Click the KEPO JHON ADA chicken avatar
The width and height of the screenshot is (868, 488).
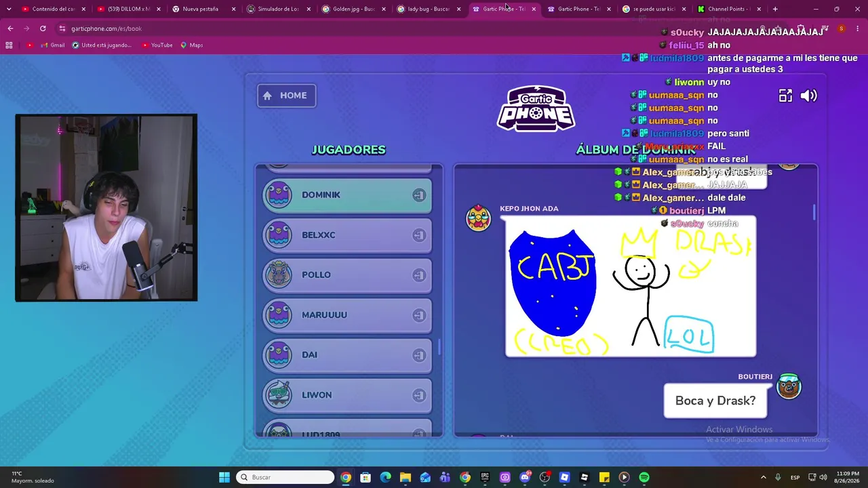coord(478,218)
